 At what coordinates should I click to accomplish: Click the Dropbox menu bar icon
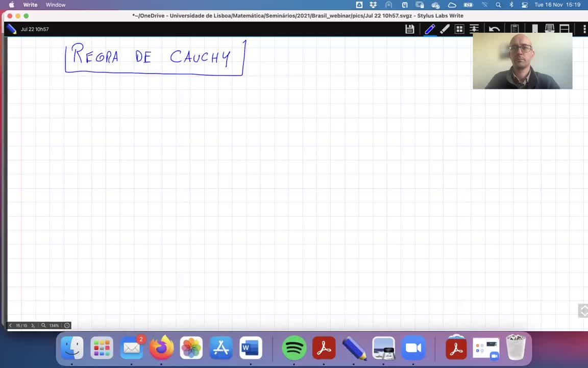click(x=373, y=5)
